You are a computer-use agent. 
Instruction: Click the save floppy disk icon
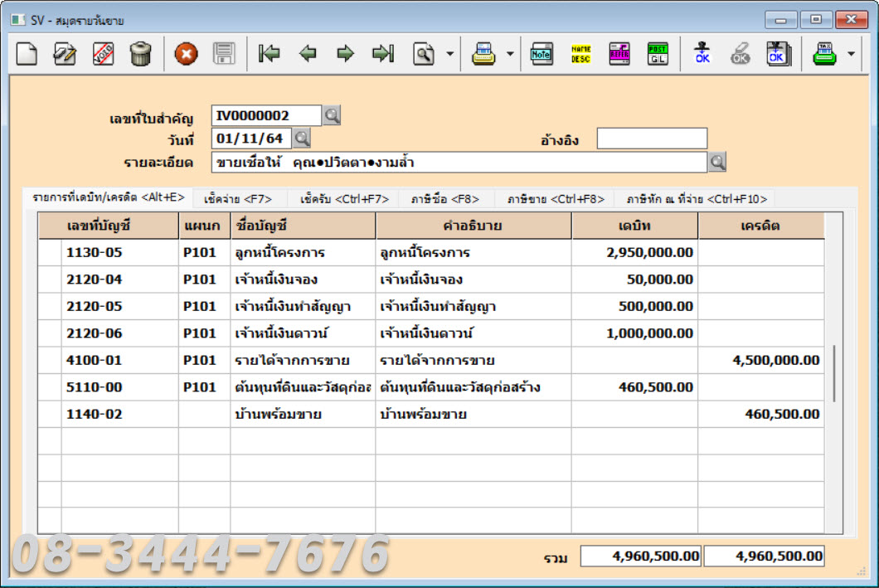(224, 54)
